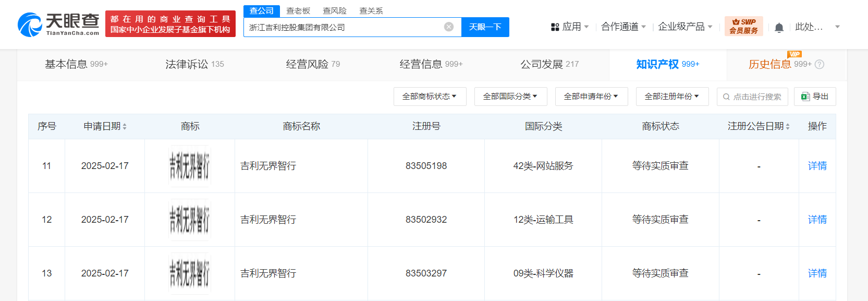Select the 09类-科学仪器 cell
This screenshot has width=868, height=301.
543,273
